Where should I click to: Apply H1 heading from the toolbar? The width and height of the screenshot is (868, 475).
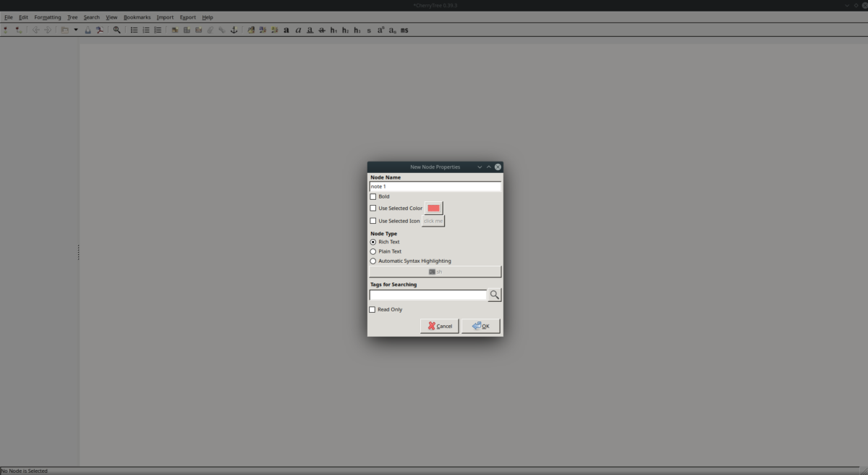tap(333, 30)
